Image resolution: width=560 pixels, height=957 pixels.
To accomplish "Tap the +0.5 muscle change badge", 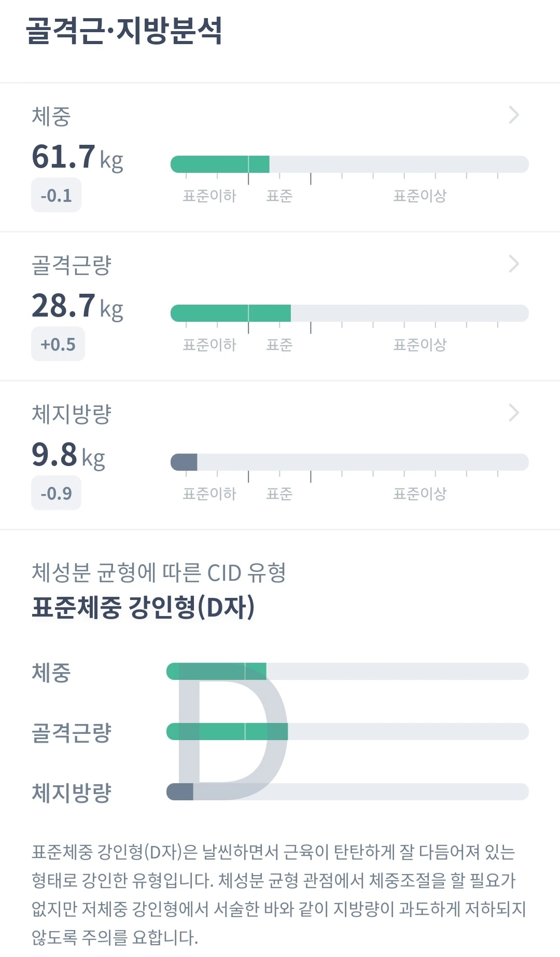I will pyautogui.click(x=58, y=344).
